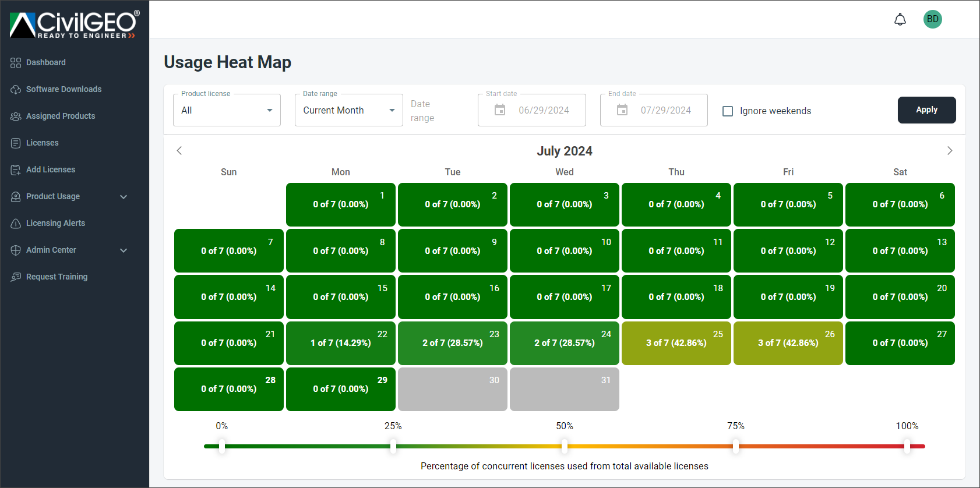Click the Licenses document icon
The width and height of the screenshot is (980, 488).
tap(16, 143)
